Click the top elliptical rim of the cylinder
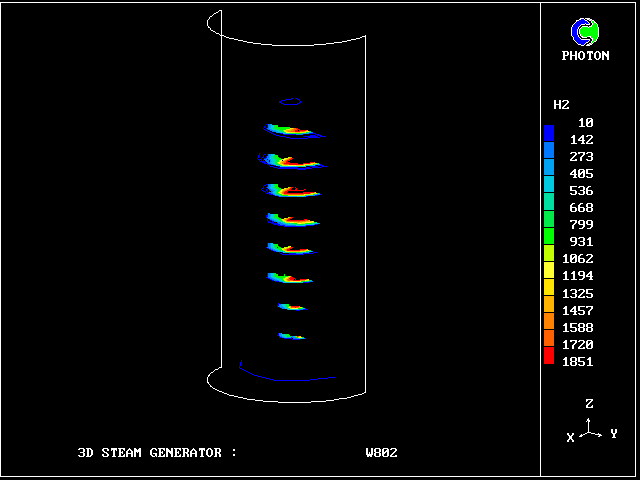Screen dimensions: 640x480 point(290,42)
